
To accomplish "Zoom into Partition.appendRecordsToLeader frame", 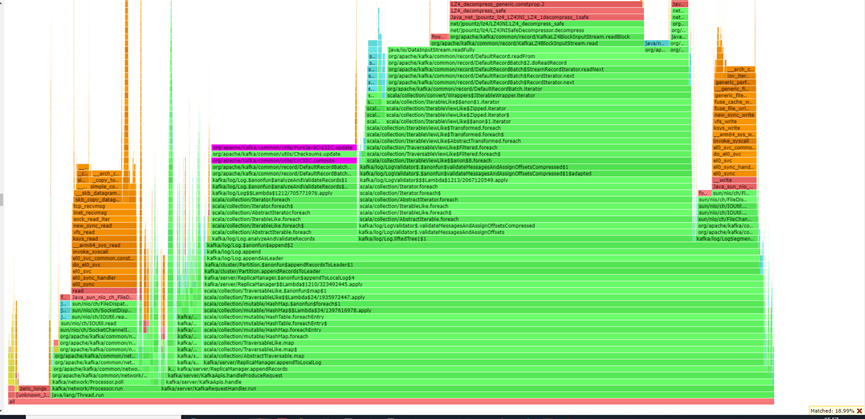I will 484,271.
